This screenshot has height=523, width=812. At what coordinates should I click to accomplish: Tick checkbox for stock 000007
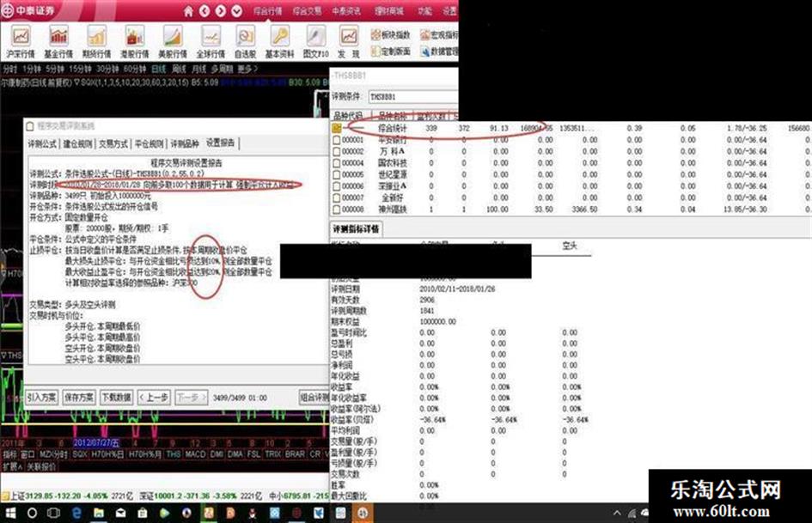coord(337,198)
